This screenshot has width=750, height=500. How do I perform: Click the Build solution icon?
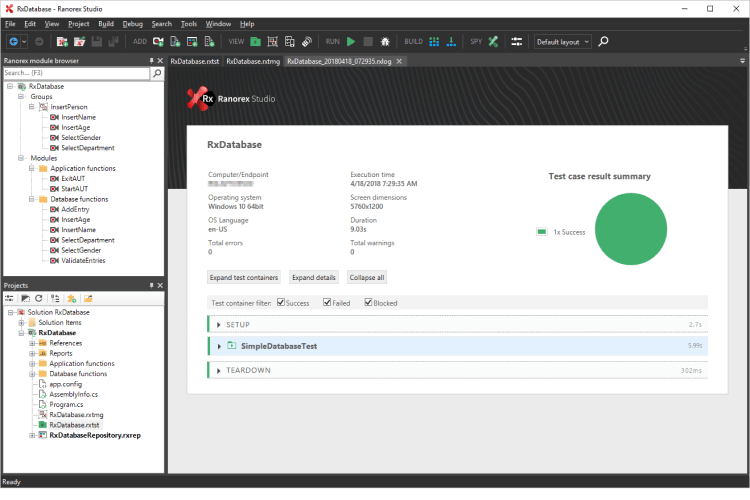(x=434, y=42)
